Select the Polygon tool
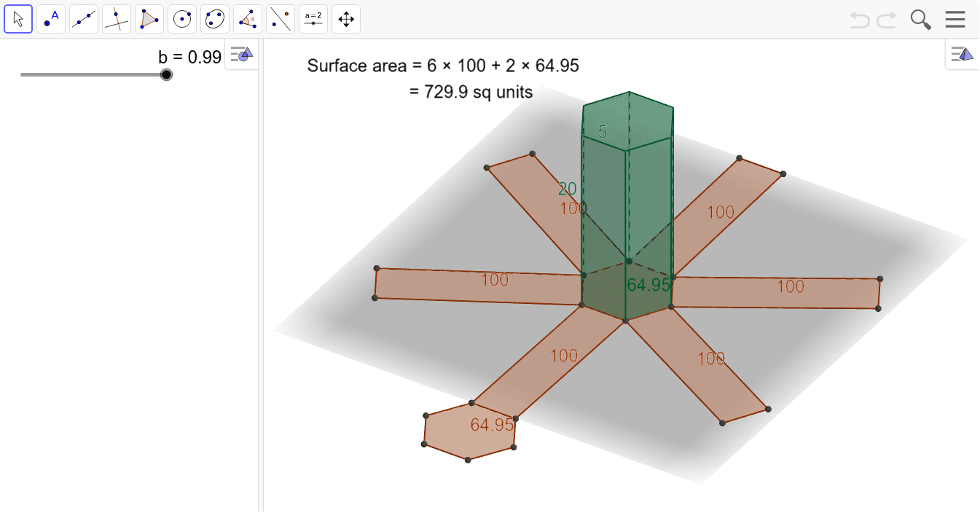This screenshot has width=980, height=513. coord(149,18)
